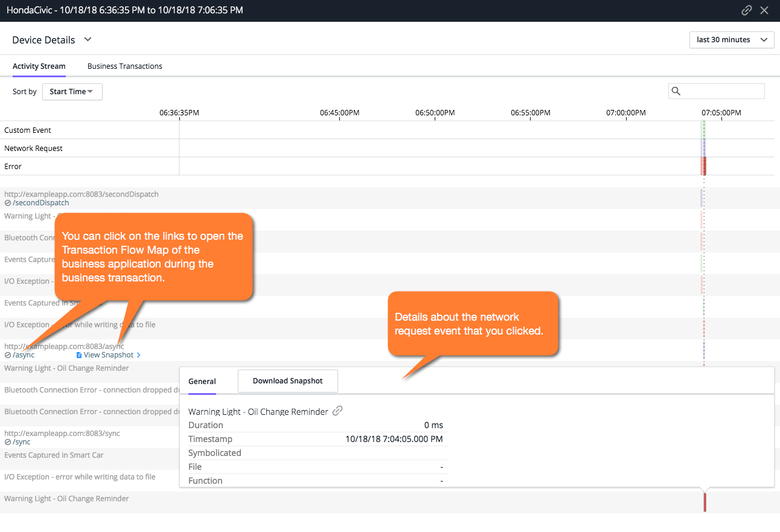Click the chevron after View Snapshot
The image size is (780, 532).
[x=139, y=355]
